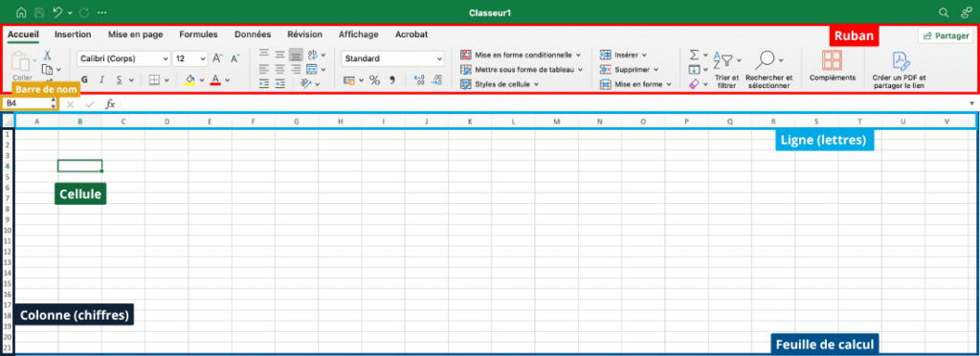Increase the font size with larger A
The height and width of the screenshot is (356, 980).
pyautogui.click(x=217, y=58)
